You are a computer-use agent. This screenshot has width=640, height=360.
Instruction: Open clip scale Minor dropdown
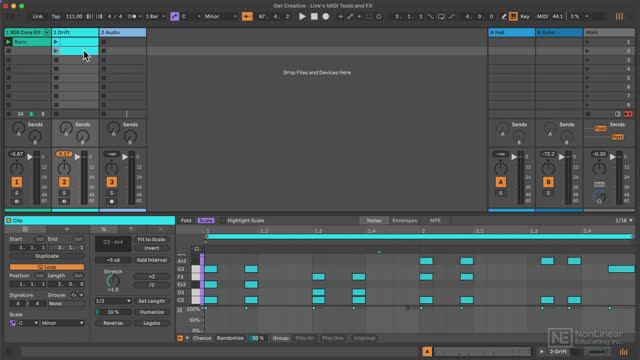[x=62, y=323]
